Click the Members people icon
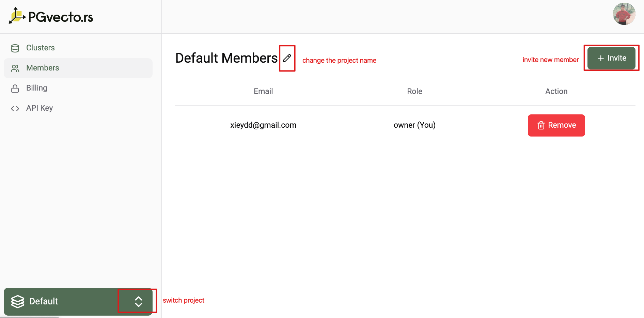The image size is (644, 318). click(x=15, y=68)
